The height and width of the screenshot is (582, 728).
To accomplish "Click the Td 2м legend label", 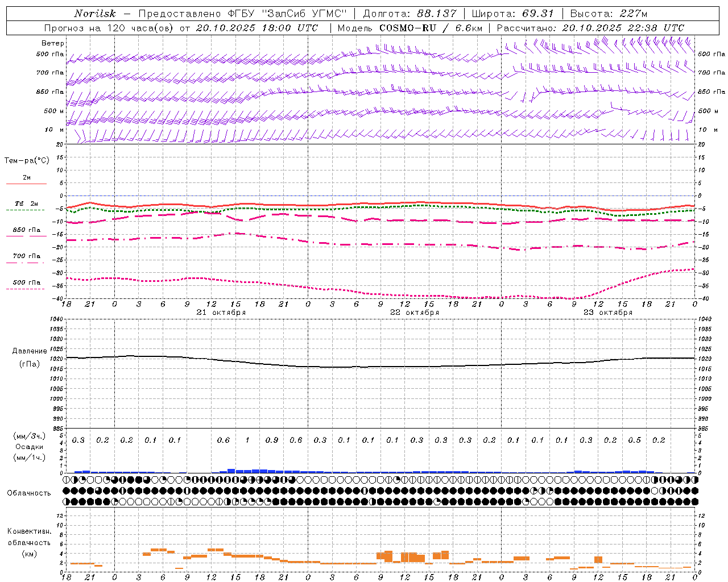I will (x=26, y=203).
